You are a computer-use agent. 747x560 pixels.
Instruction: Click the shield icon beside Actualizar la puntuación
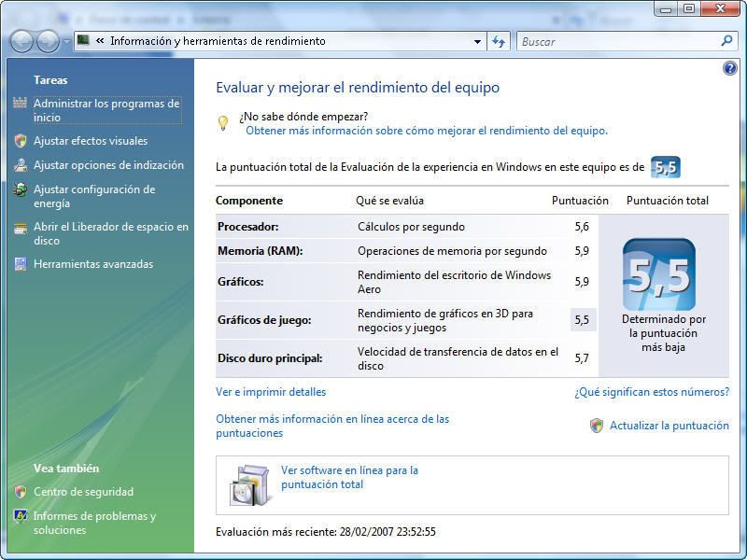[597, 426]
